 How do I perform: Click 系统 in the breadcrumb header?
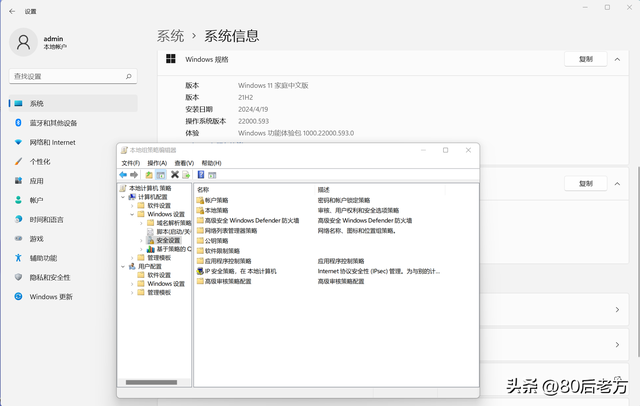click(171, 36)
